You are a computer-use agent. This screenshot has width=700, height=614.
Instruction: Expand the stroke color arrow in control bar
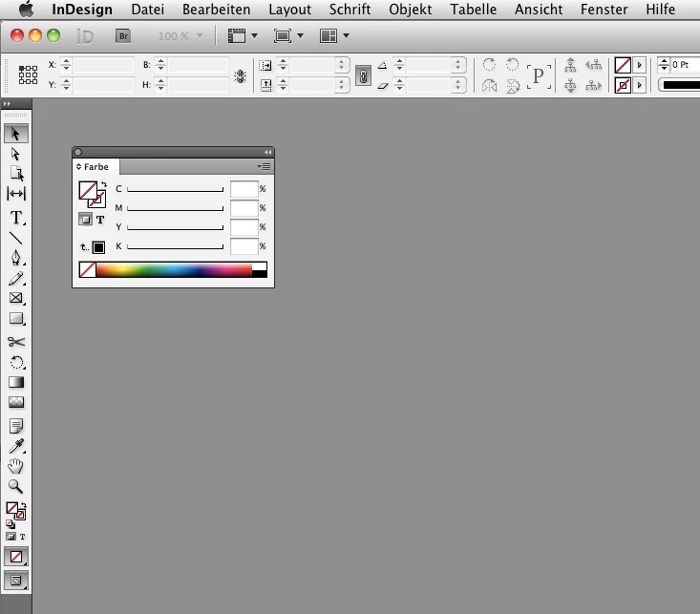[639, 85]
